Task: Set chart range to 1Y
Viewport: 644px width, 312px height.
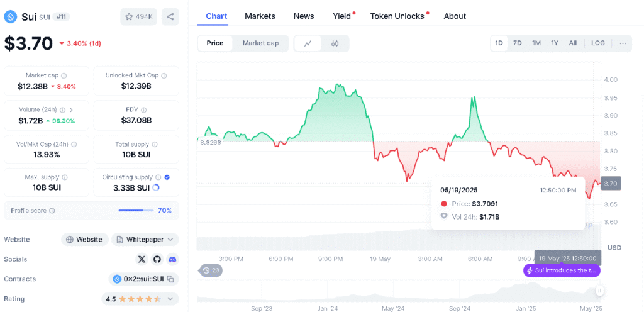Action: (x=555, y=43)
